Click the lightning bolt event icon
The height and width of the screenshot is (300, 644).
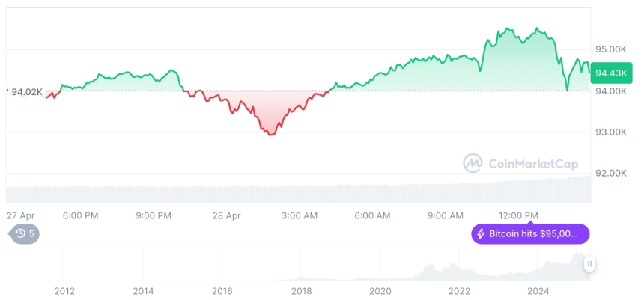[x=480, y=234]
